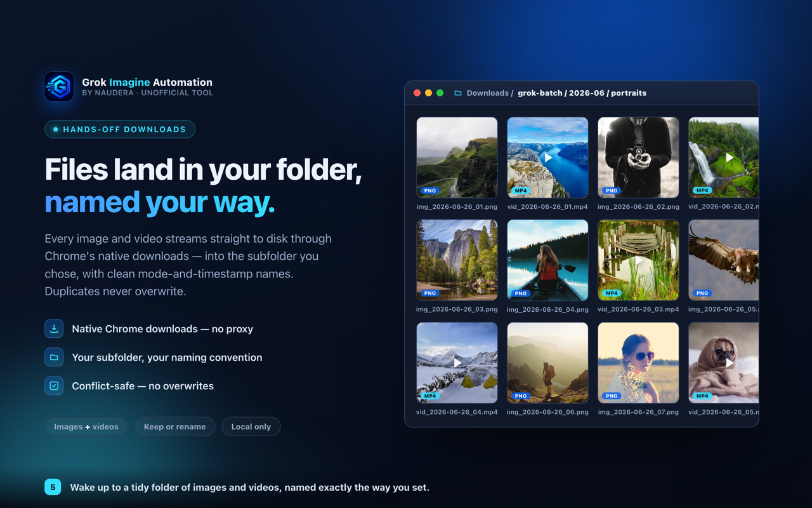Image resolution: width=812 pixels, height=508 pixels.
Task: Click file name vid_2026-06-26_04.mp4
Action: pos(457,412)
